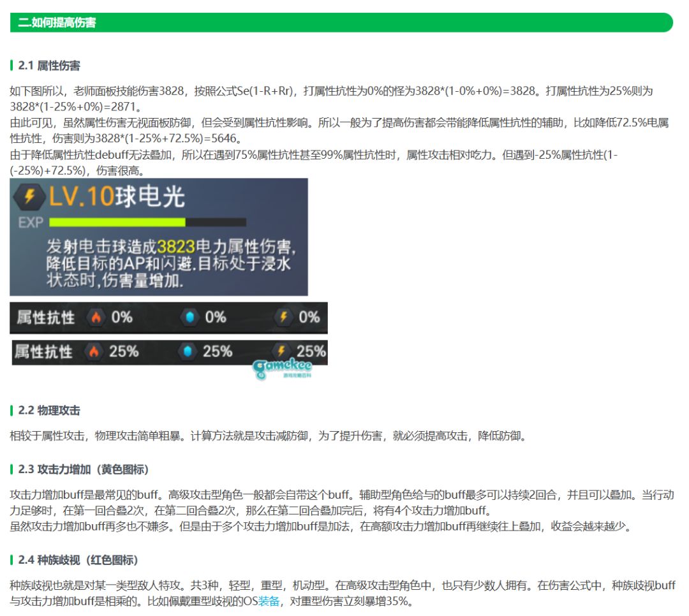Click 属性抗性 label in the 25% row
The height and width of the screenshot is (616, 689).
tap(43, 352)
